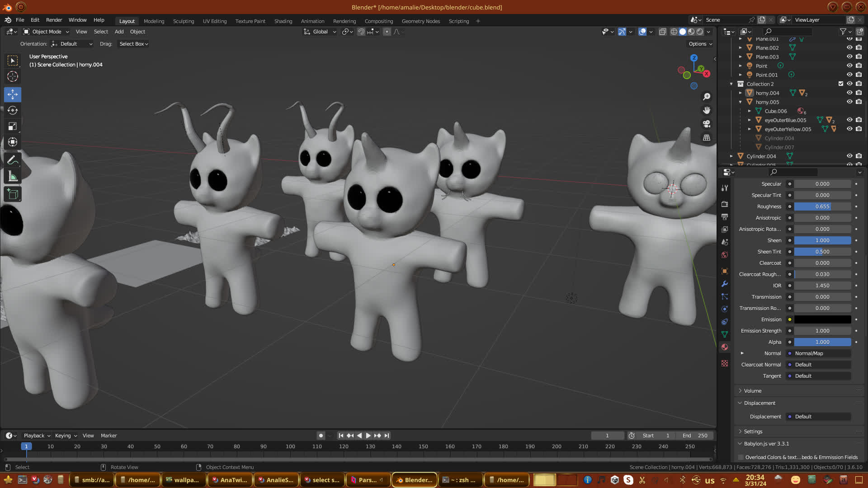Toggle visibility of eyeOuterBlue.005
This screenshot has height=488, width=868.
pyautogui.click(x=849, y=120)
